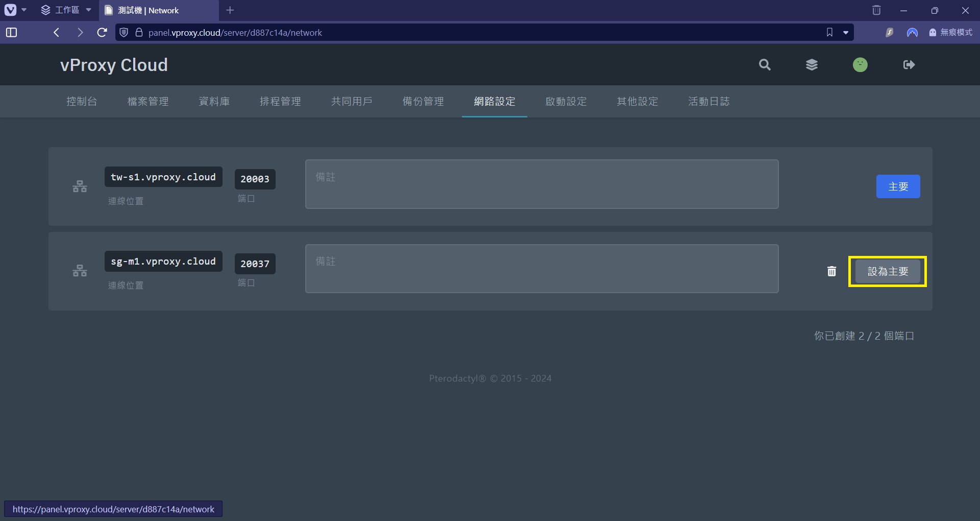Screen dimensions: 980x521
Task: Go back using browser back arrow
Action: point(57,33)
